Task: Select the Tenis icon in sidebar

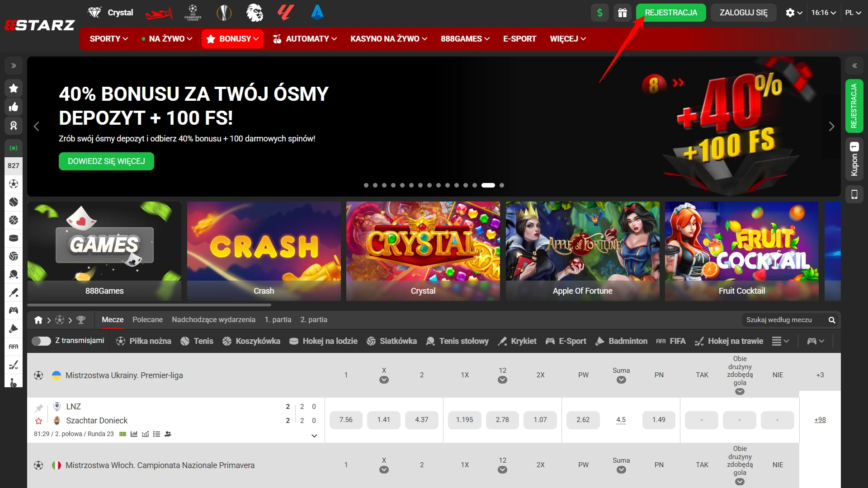Action: point(13,202)
